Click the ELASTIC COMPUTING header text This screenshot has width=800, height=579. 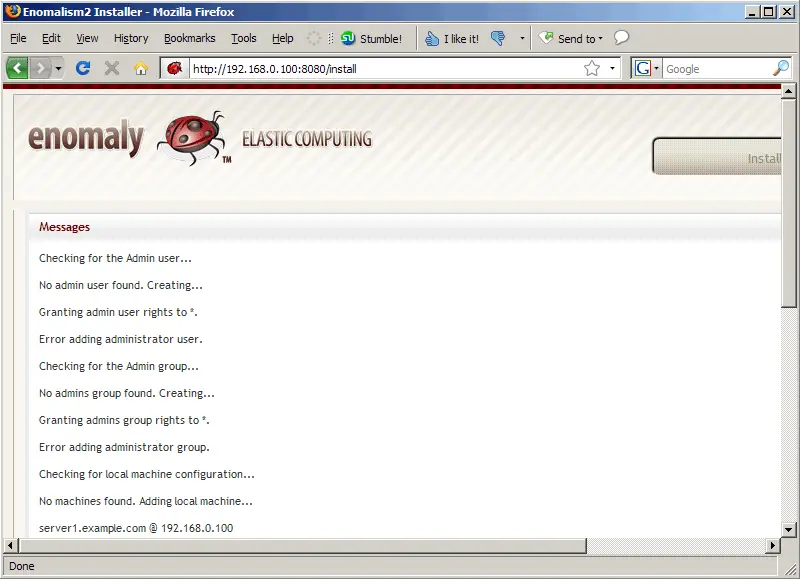click(x=307, y=139)
